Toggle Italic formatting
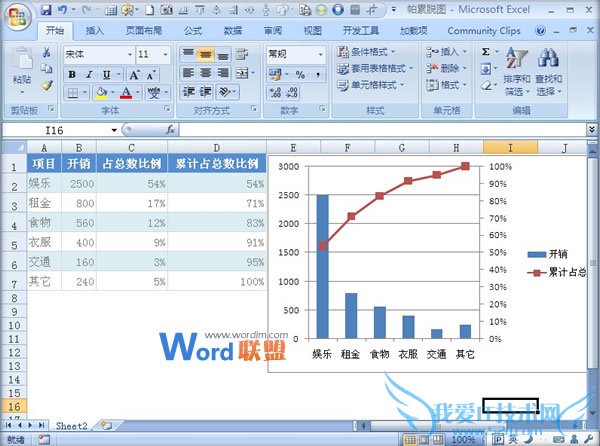Image resolution: width=600 pixels, height=446 pixels. [x=89, y=74]
